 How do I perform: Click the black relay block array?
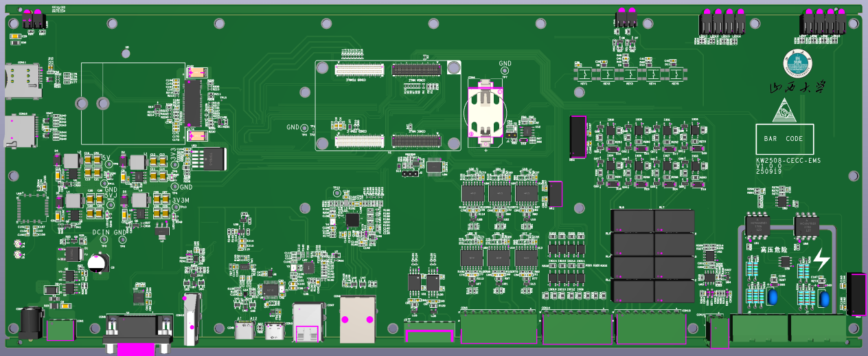click(x=652, y=256)
